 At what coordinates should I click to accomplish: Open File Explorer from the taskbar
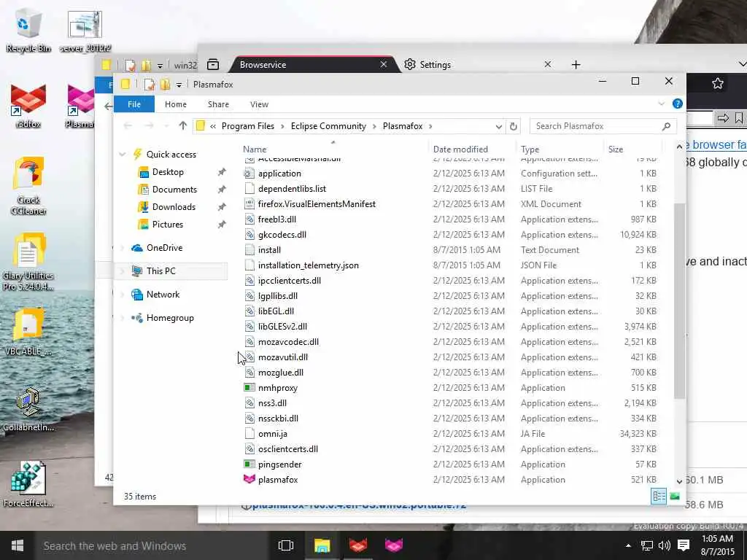(x=322, y=545)
